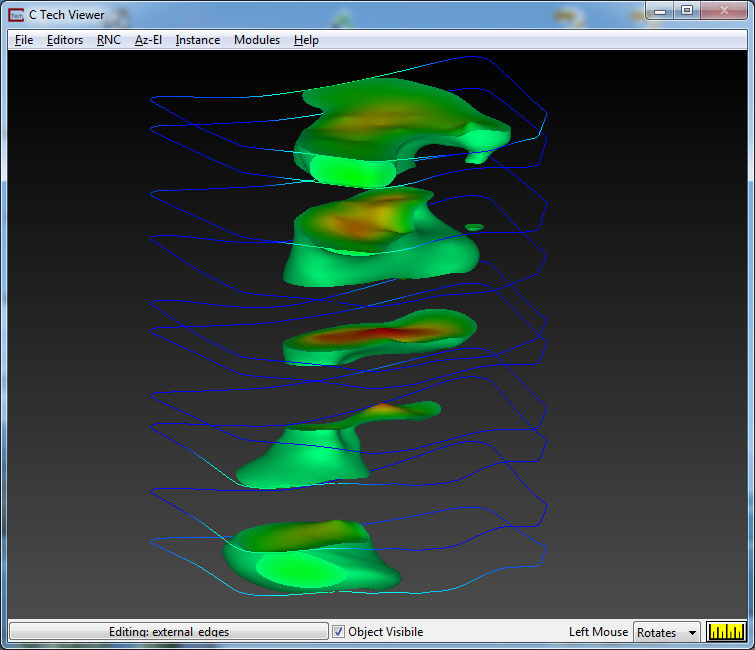Open the Az-El menu
The width and height of the screenshot is (755, 650).
click(x=148, y=40)
